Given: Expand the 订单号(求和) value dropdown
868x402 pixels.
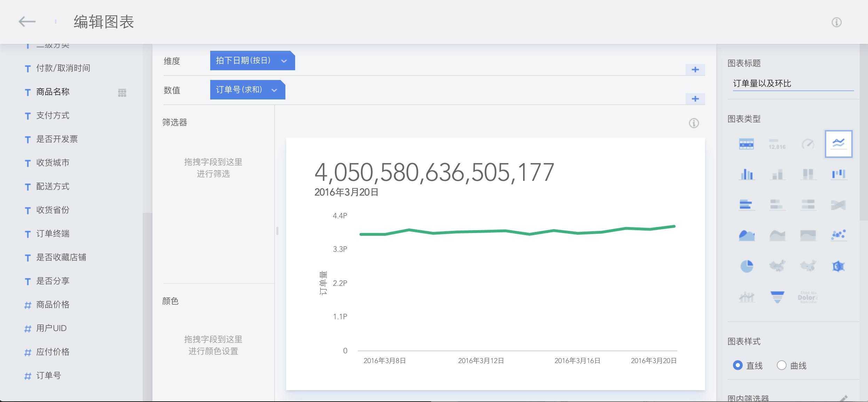Looking at the screenshot, I should [274, 90].
